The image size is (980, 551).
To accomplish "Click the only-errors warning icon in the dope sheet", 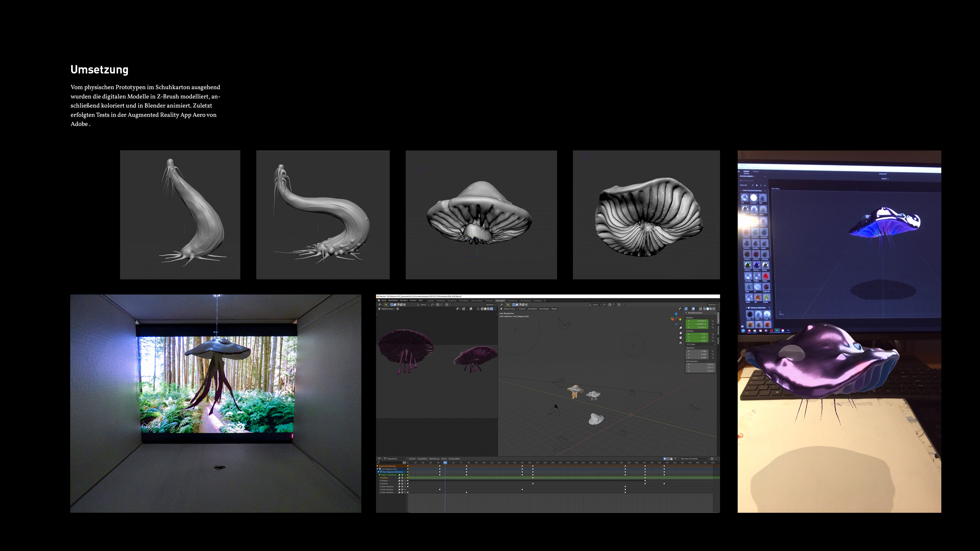I will [x=671, y=459].
